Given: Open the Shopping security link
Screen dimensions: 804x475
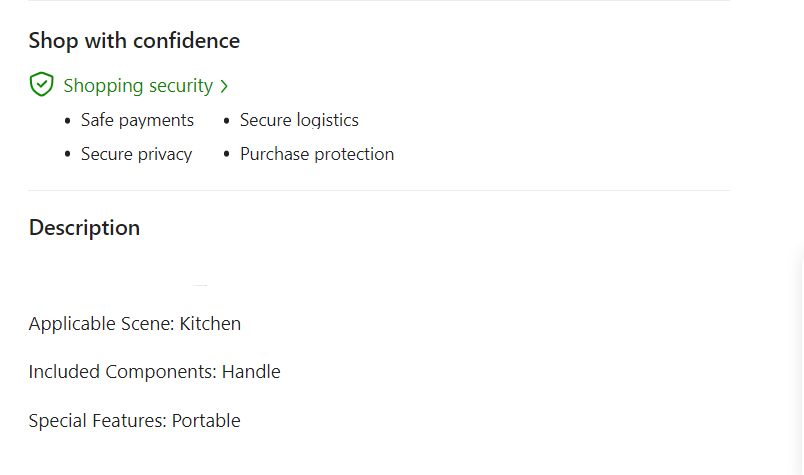Looking at the screenshot, I should tap(138, 86).
